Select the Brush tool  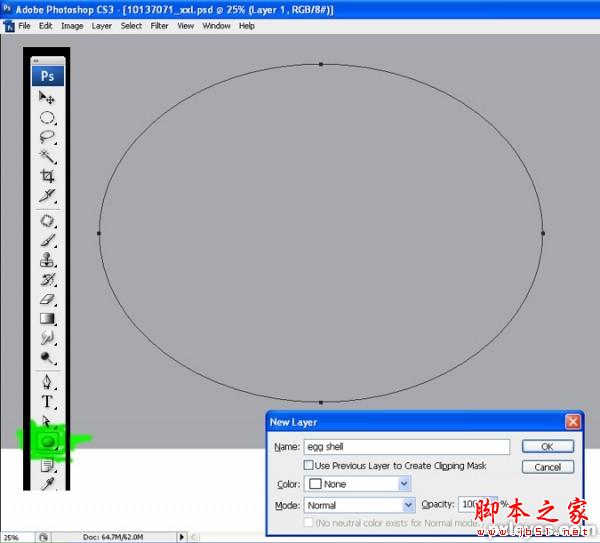coord(47,241)
